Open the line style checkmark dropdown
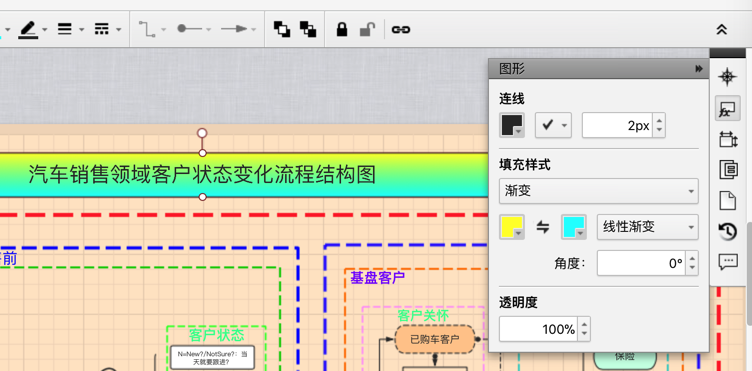 click(x=553, y=126)
